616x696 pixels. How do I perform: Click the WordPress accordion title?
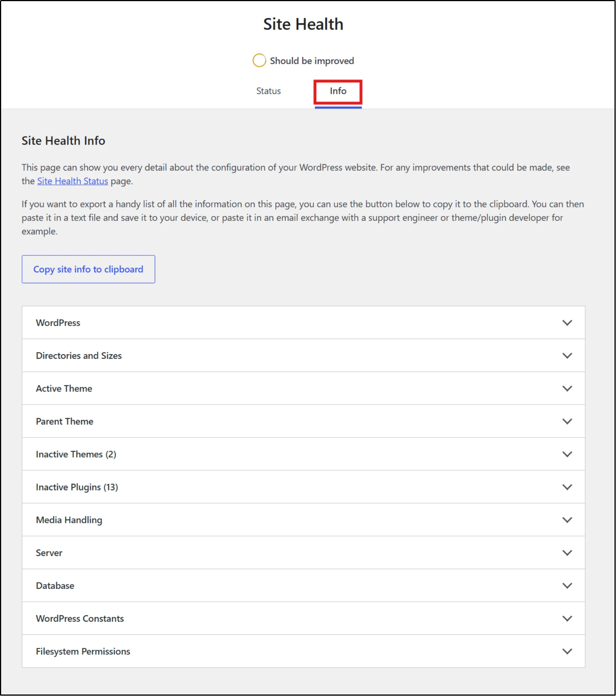[58, 323]
